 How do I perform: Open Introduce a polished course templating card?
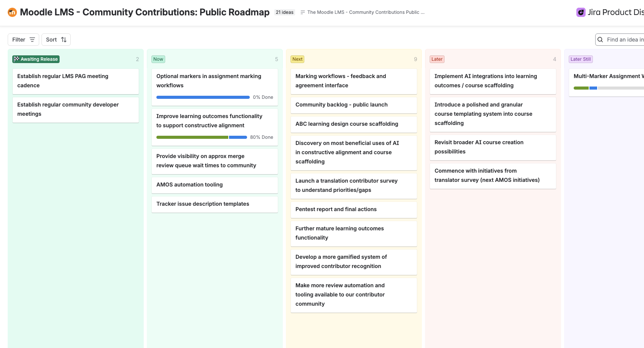pos(493,114)
